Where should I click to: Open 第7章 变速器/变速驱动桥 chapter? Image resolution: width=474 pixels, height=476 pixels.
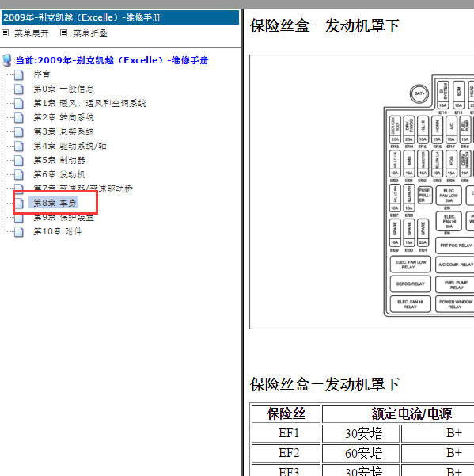(x=83, y=188)
